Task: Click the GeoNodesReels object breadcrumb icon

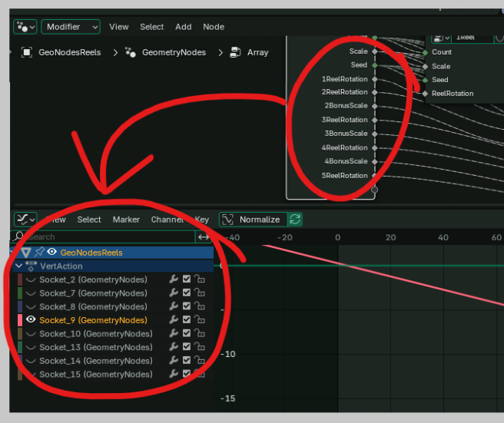Action: (x=27, y=52)
